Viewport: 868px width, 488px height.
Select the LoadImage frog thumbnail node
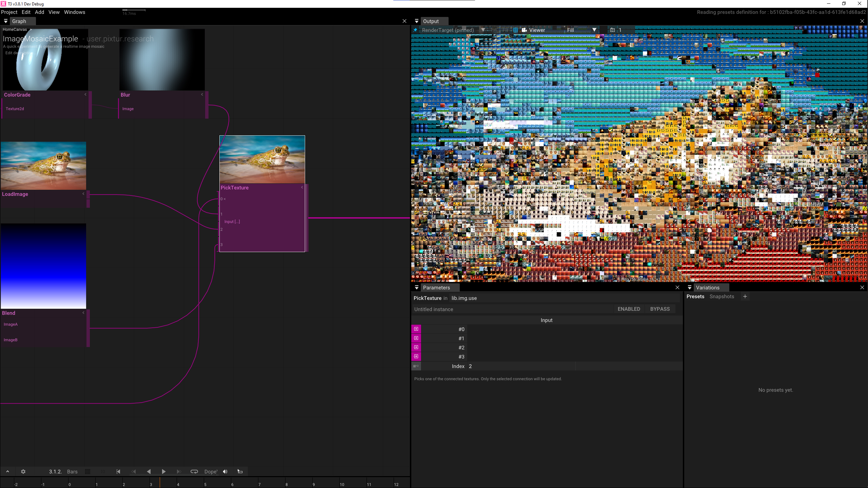43,166
